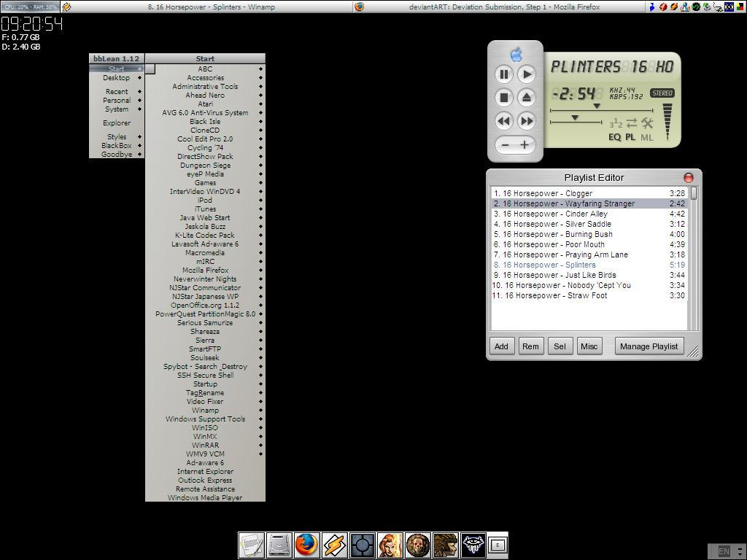Expand the Goodbye submenu
This screenshot has width=747, height=560.
click(117, 154)
